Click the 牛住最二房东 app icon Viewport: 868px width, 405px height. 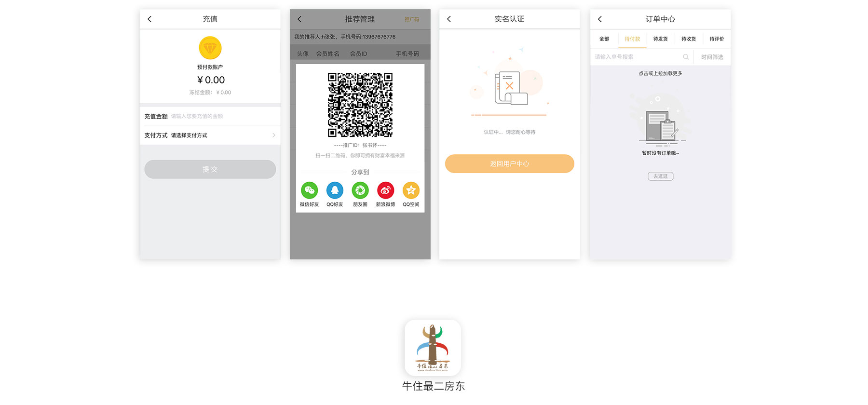[x=433, y=348]
